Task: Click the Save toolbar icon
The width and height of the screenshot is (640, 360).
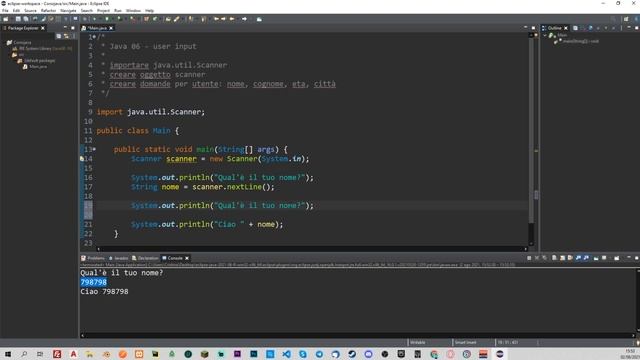Action: [18, 19]
